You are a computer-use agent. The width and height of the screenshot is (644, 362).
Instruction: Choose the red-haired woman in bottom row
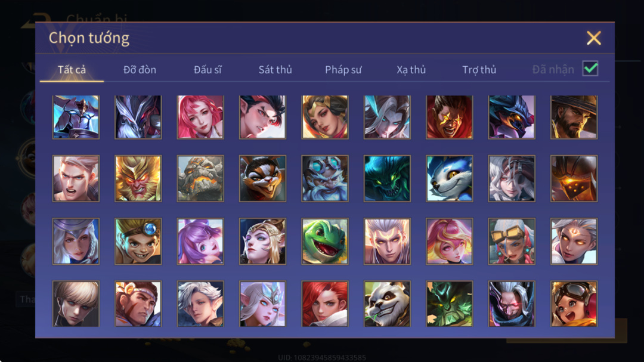pyautogui.click(x=325, y=304)
